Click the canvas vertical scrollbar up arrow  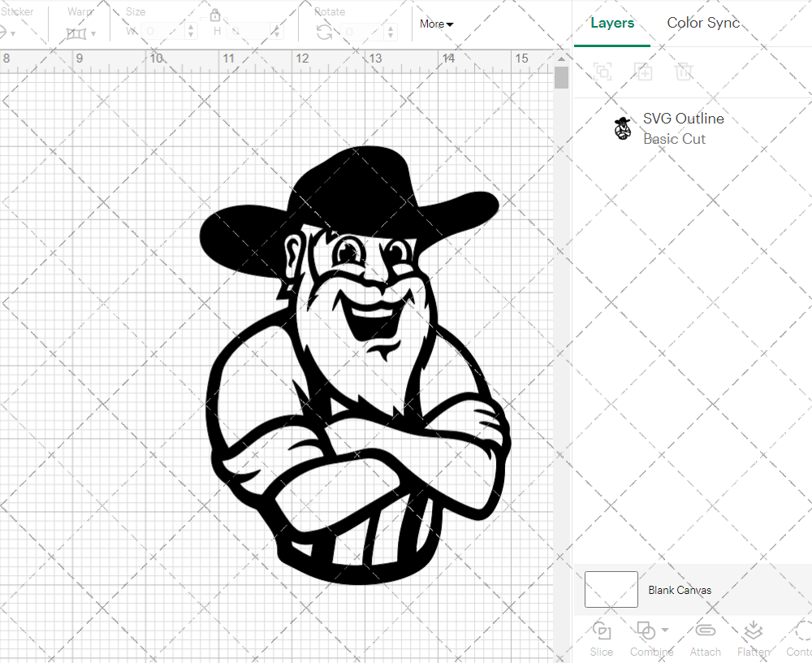click(561, 58)
